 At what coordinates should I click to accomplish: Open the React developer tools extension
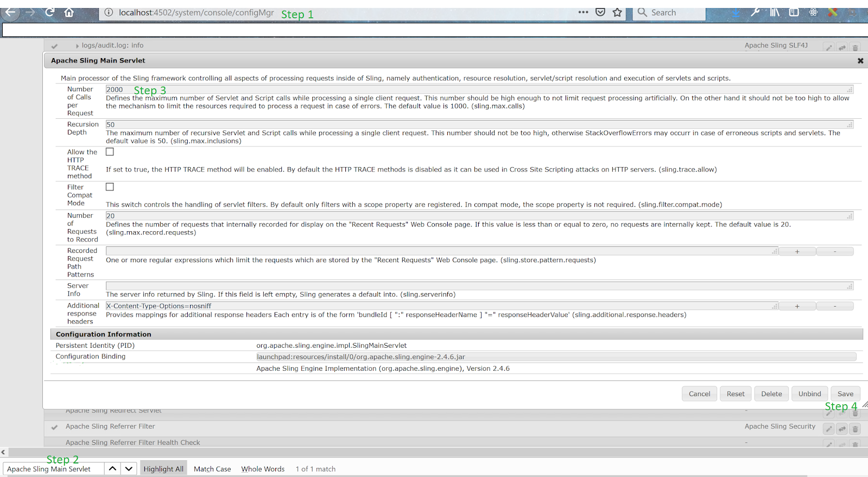tap(813, 12)
